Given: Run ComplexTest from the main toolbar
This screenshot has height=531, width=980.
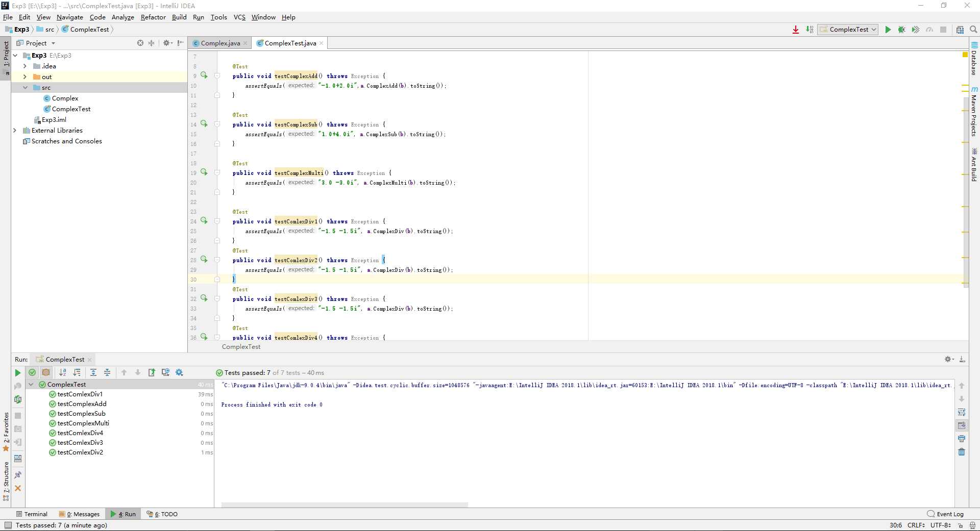Looking at the screenshot, I should 888,30.
